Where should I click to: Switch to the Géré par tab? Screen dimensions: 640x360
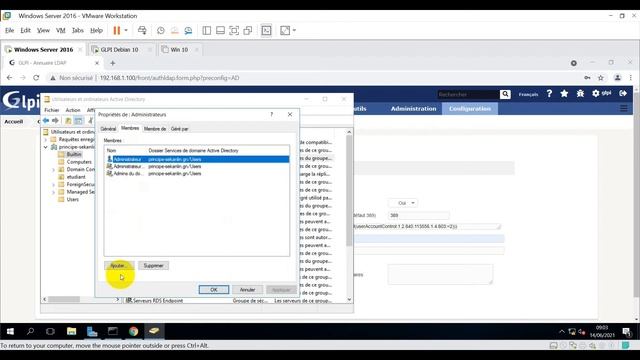180,129
